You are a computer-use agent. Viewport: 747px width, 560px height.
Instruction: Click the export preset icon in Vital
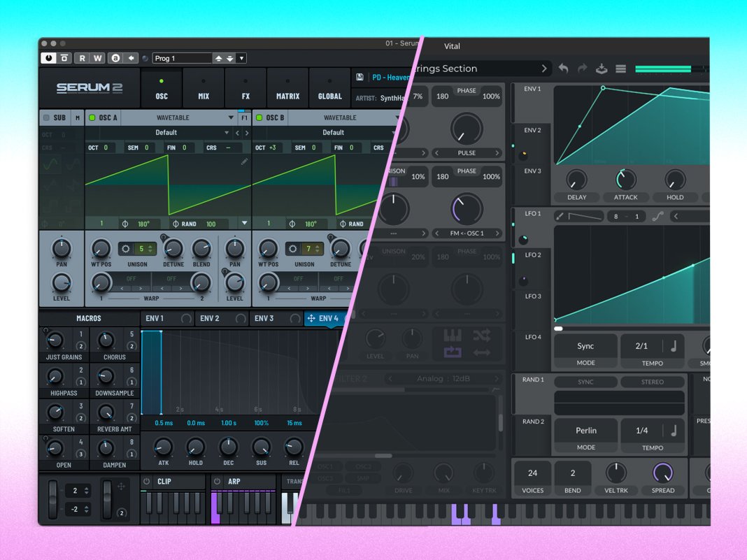602,69
